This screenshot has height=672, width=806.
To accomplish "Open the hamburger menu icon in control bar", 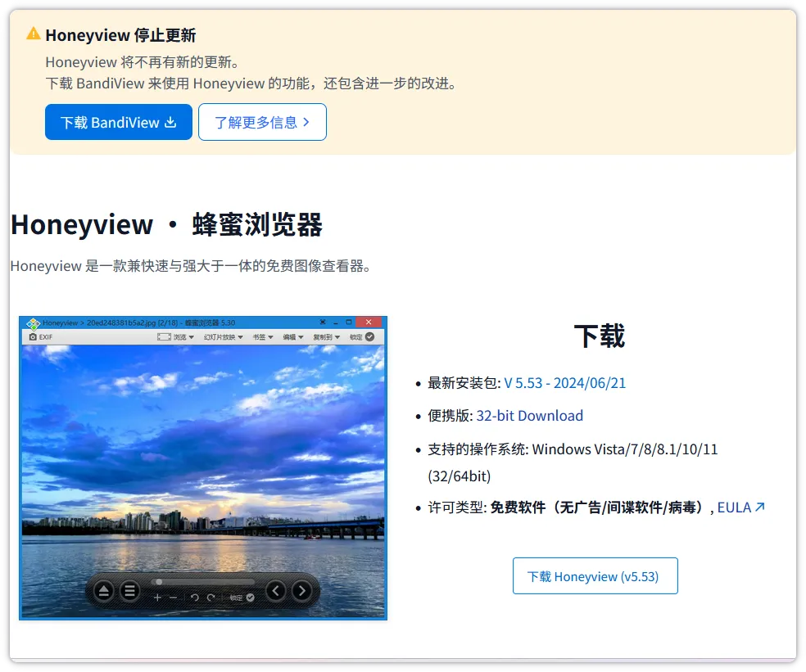I will pos(130,591).
